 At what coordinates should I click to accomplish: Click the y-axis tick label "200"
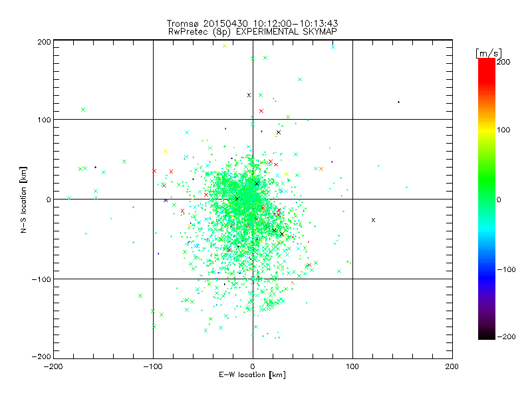44,42
